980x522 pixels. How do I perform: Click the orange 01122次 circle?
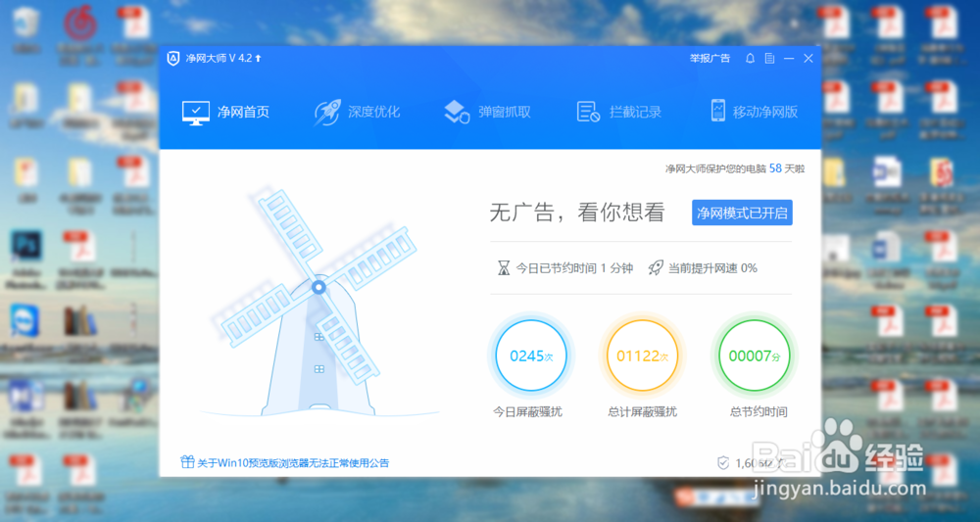pyautogui.click(x=643, y=356)
